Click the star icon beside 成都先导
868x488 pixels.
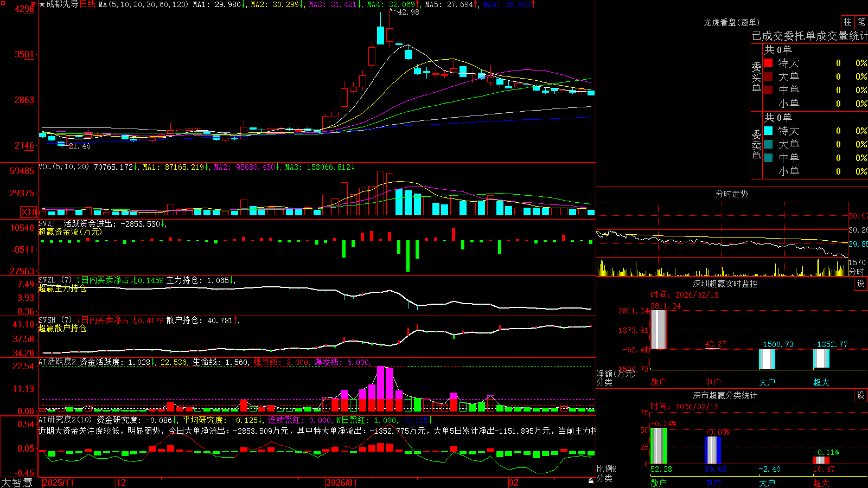point(42,4)
